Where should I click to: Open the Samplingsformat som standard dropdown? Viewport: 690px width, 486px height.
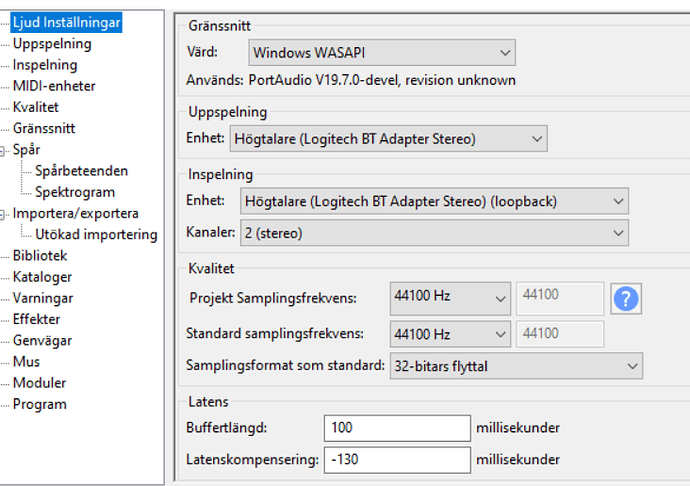pos(516,366)
